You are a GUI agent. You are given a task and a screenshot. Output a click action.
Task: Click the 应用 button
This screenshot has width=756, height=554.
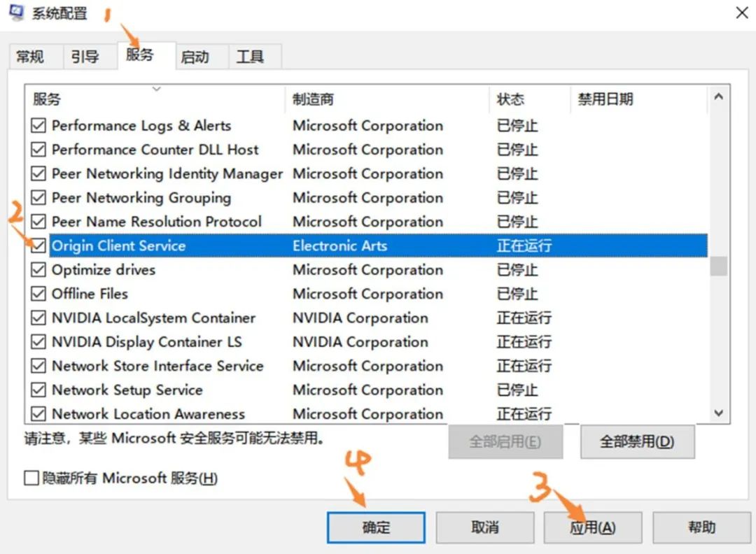point(591,527)
